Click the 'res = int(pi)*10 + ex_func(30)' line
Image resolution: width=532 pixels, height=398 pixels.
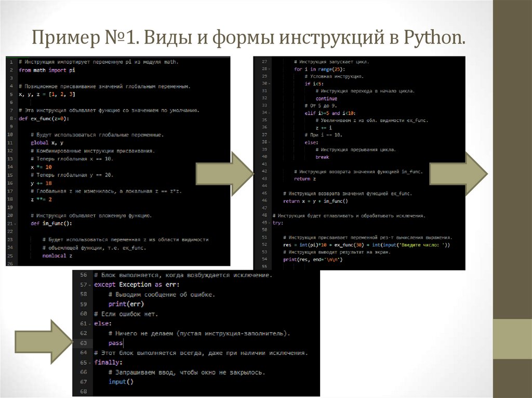366,245
